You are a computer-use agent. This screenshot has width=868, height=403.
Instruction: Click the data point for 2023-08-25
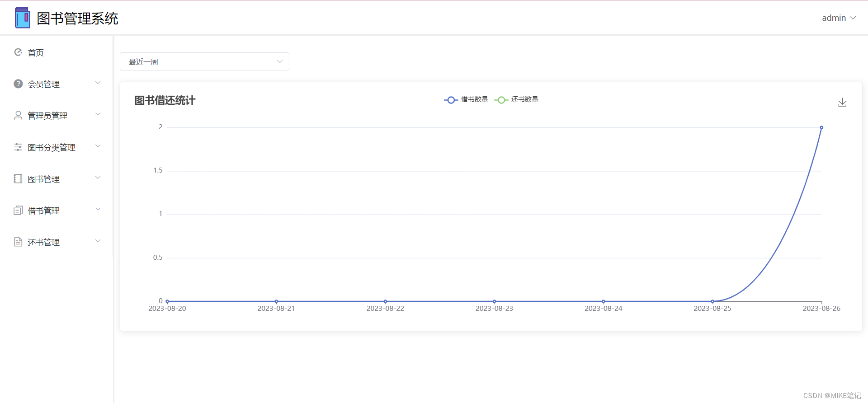click(712, 301)
